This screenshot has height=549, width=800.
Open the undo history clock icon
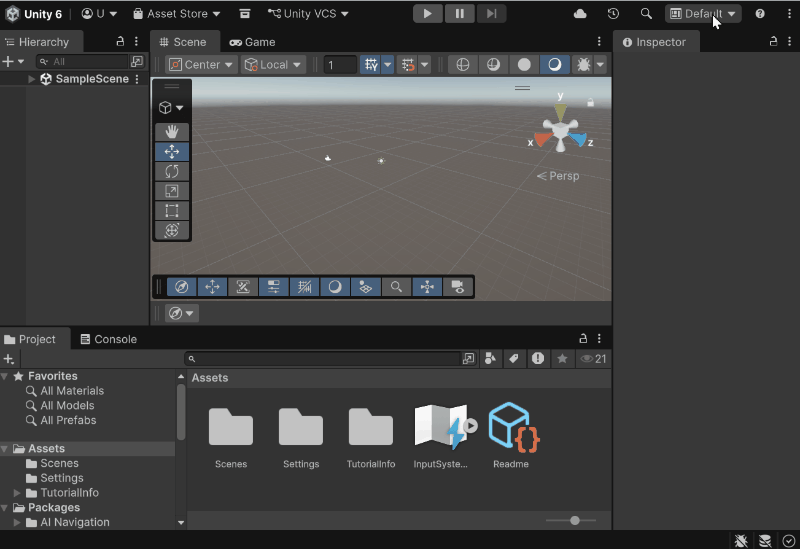(613, 14)
